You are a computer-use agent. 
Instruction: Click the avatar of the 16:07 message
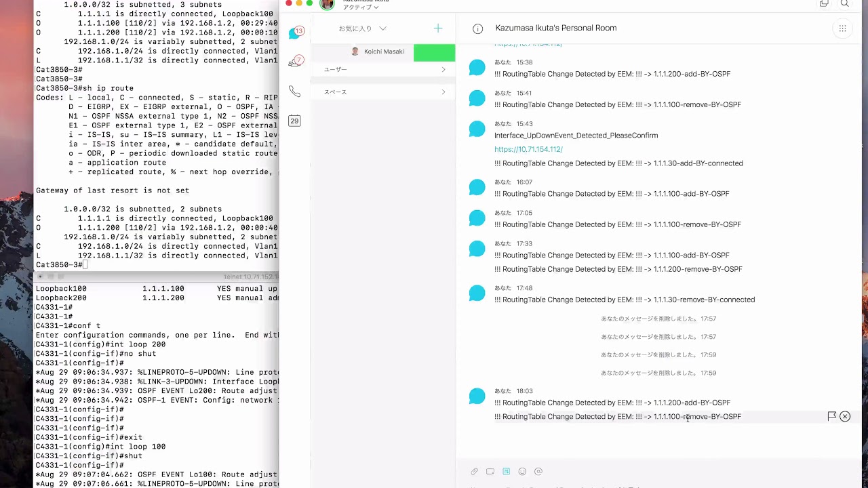tap(477, 187)
